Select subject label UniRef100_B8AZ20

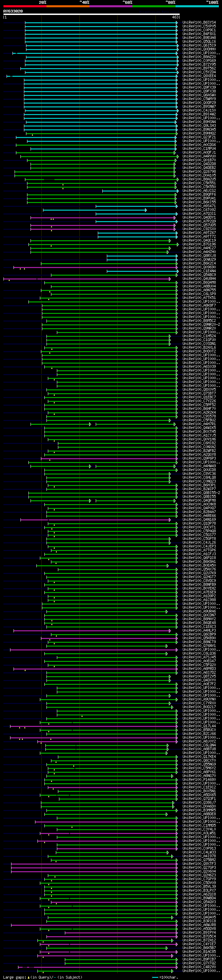click(x=199, y=57)
